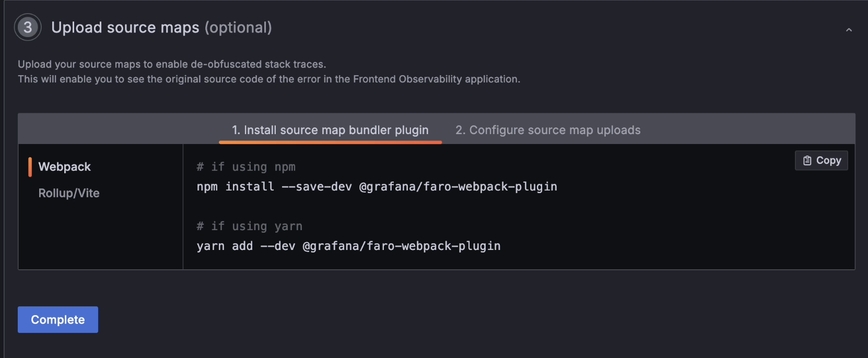Screen dimensions: 868x358
Task: Click the Upload source maps heading
Action: coord(125,27)
